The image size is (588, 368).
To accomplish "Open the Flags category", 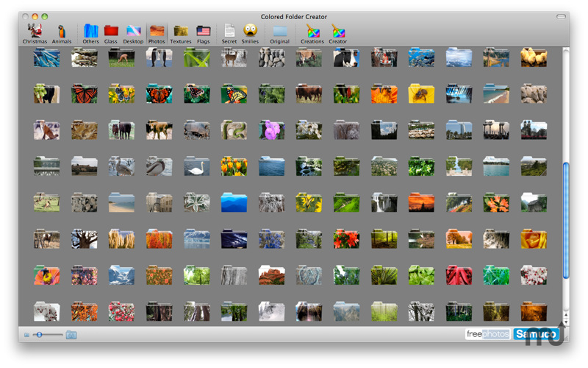I will click(x=204, y=34).
